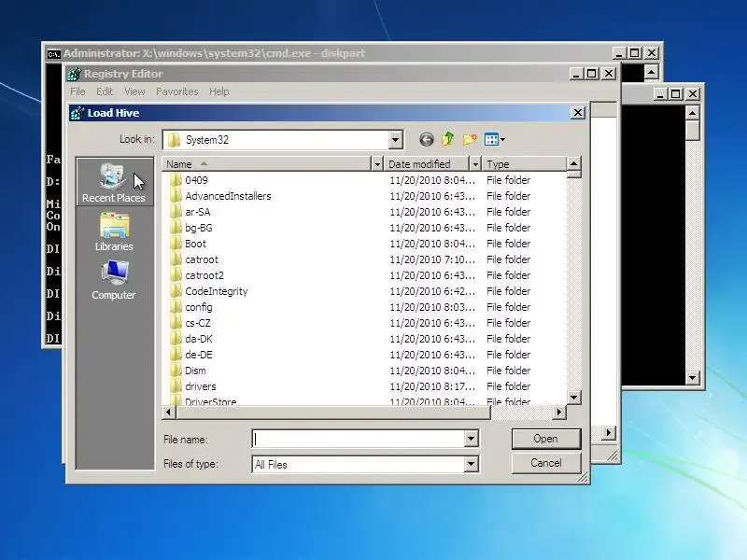
Task: Maximize the Registry Editor window
Action: click(591, 74)
